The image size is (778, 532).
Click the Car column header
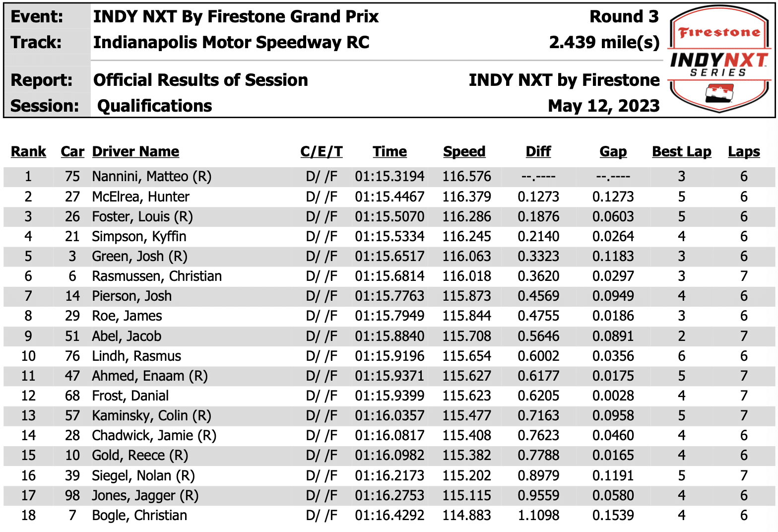point(72,151)
